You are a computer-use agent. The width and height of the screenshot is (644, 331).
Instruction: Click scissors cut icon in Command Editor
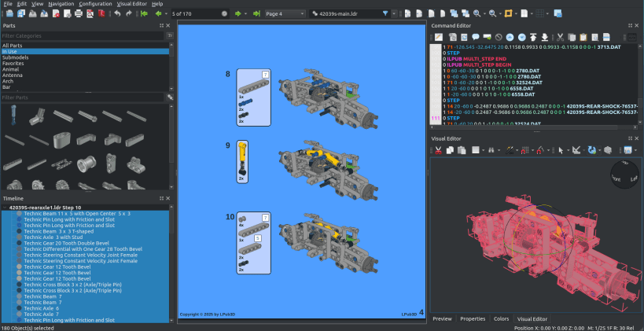click(x=560, y=38)
